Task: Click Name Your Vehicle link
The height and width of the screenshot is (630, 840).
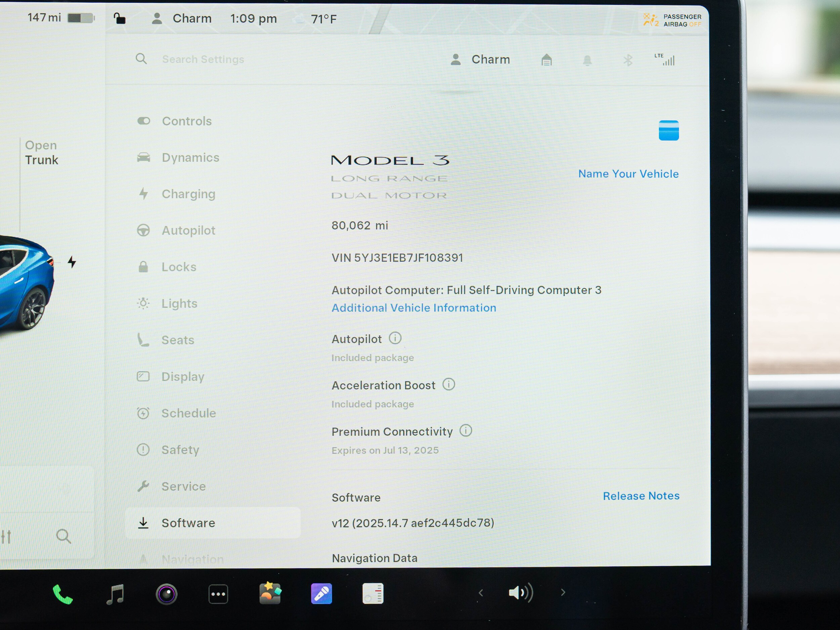Action: coord(628,174)
